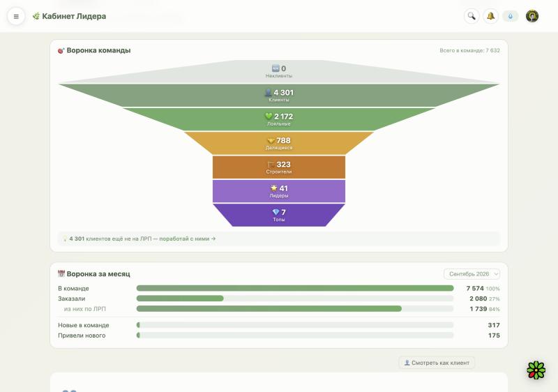Click the lightbulb icon in the hint bar

[x=65, y=239]
